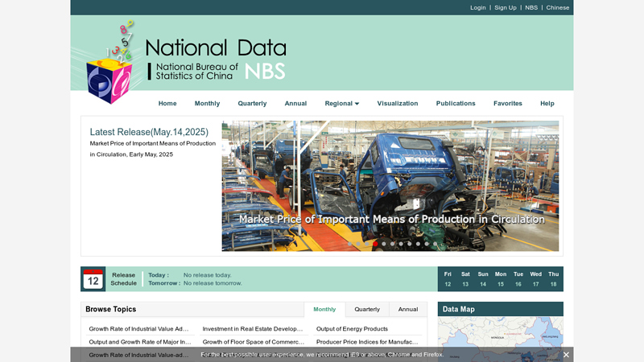Image resolution: width=644 pixels, height=362 pixels.
Task: Click the banner caption Market Price of Important Means
Action: click(x=392, y=219)
